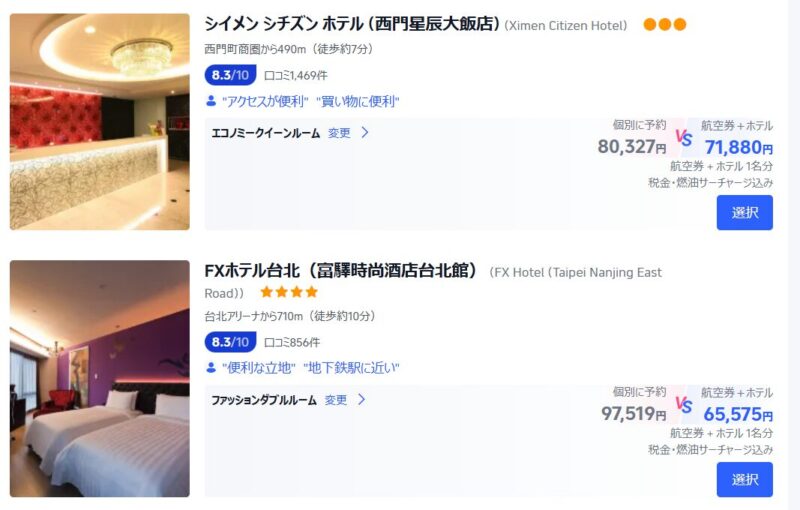Change the ファッションダブルルーム room type via 変更
The height and width of the screenshot is (510, 800).
pos(336,400)
